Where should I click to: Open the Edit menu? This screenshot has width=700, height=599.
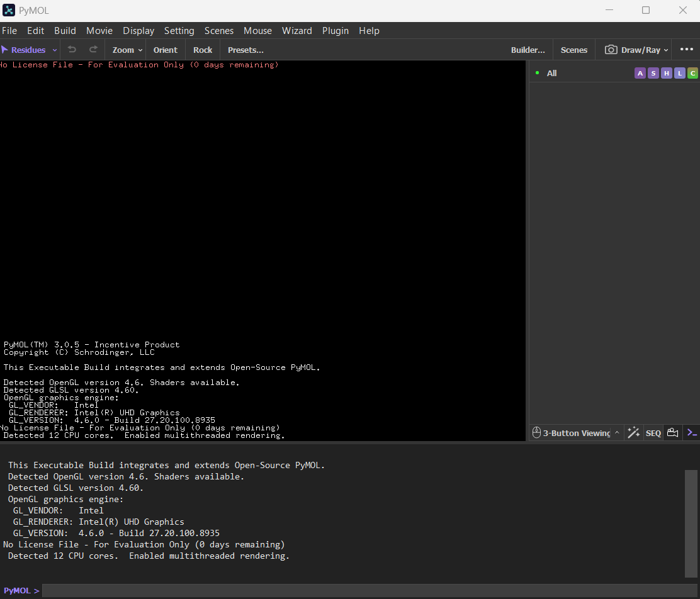36,30
